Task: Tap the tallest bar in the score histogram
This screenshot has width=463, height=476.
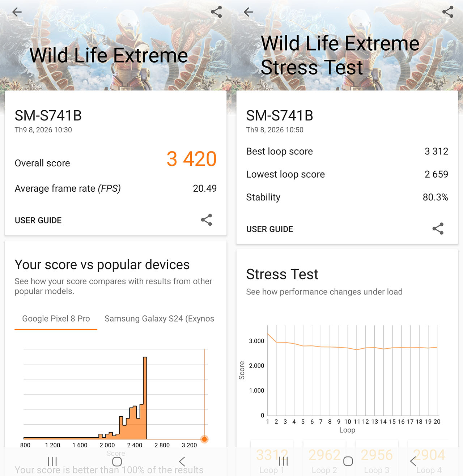Action: (x=145, y=398)
